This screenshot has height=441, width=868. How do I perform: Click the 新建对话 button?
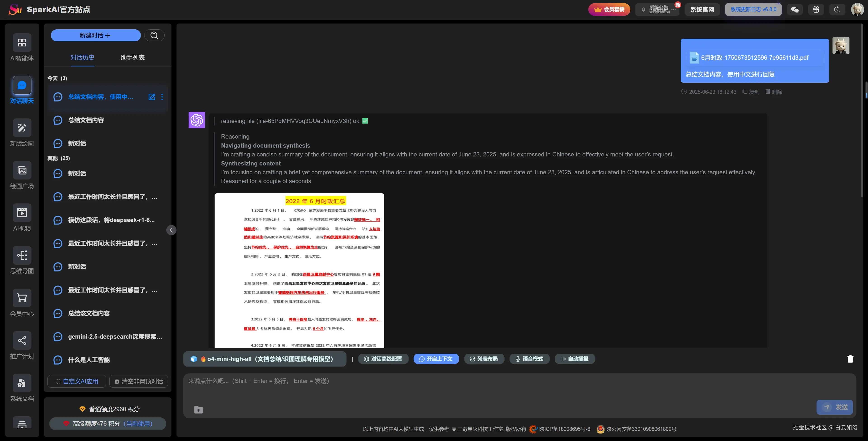(x=95, y=35)
